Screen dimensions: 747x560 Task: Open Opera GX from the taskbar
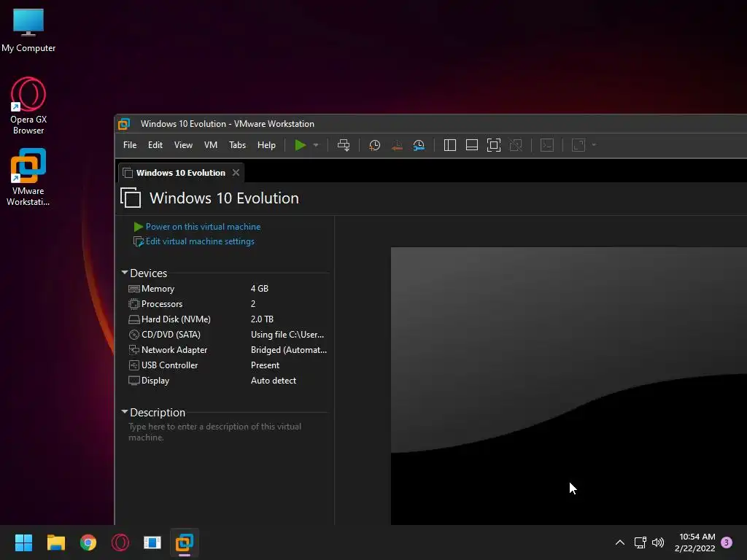point(120,542)
